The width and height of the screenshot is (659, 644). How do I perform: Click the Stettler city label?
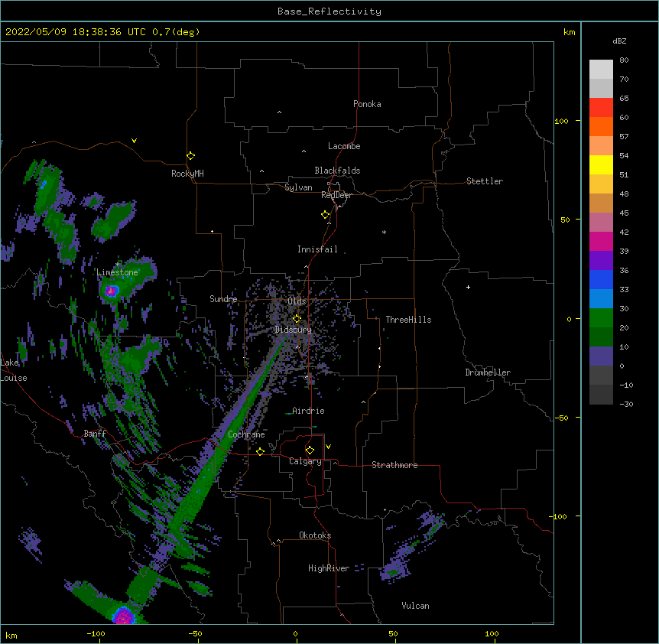485,181
